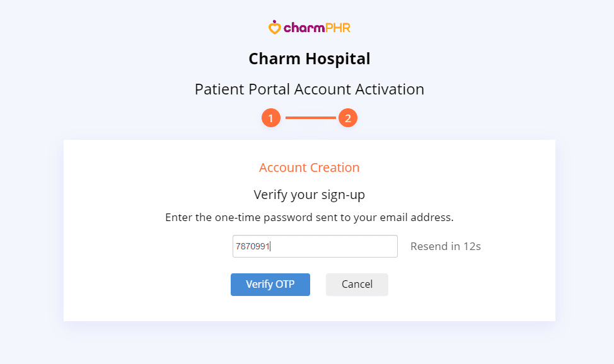Click the Patient Portal Account Activation subtitle
The height and width of the screenshot is (364, 614).
309,89
